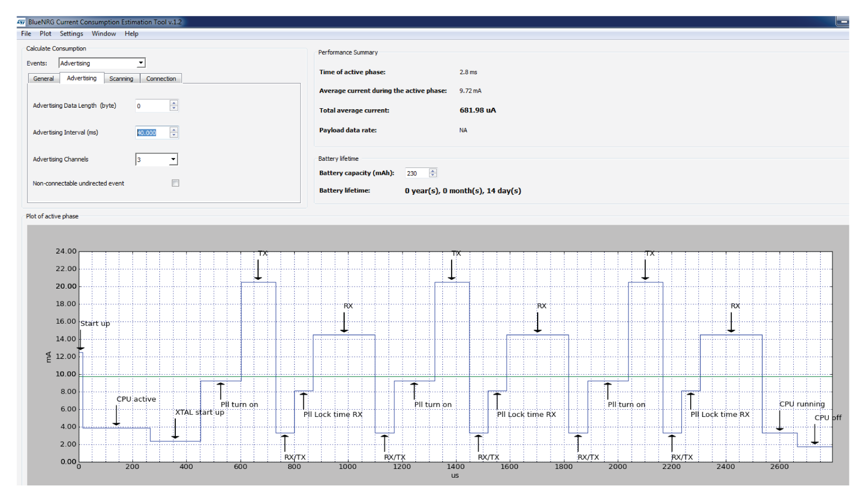Focus the Battery capacity input field

point(417,173)
